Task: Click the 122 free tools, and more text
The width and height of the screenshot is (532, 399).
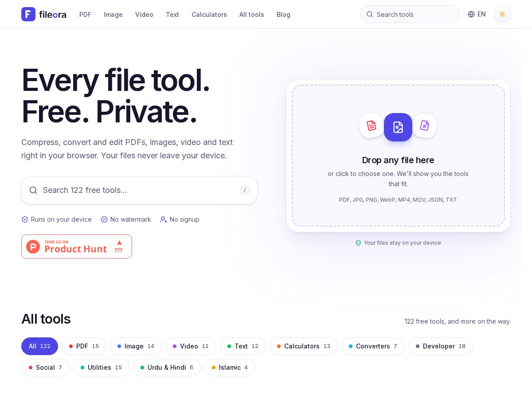Action: tap(458, 321)
